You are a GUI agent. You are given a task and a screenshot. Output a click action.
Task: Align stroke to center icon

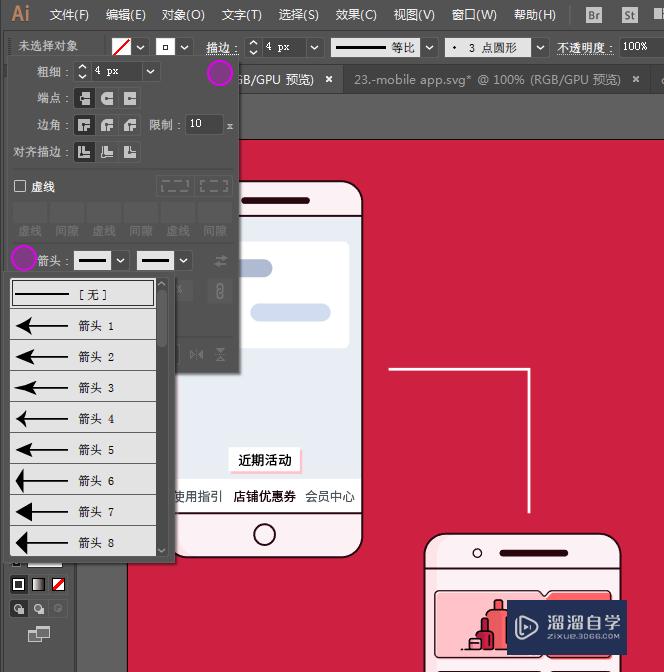point(84,152)
